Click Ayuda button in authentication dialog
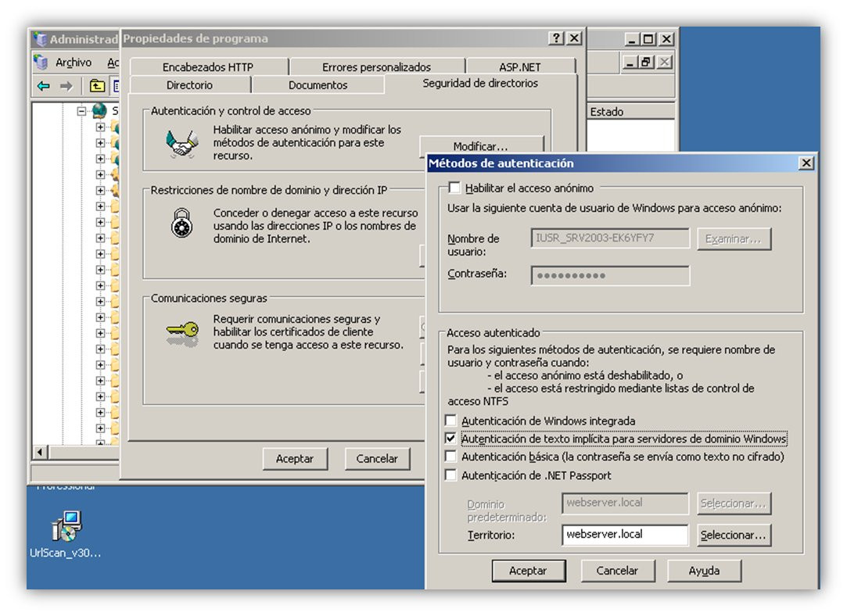This screenshot has width=847, height=616. pyautogui.click(x=704, y=570)
